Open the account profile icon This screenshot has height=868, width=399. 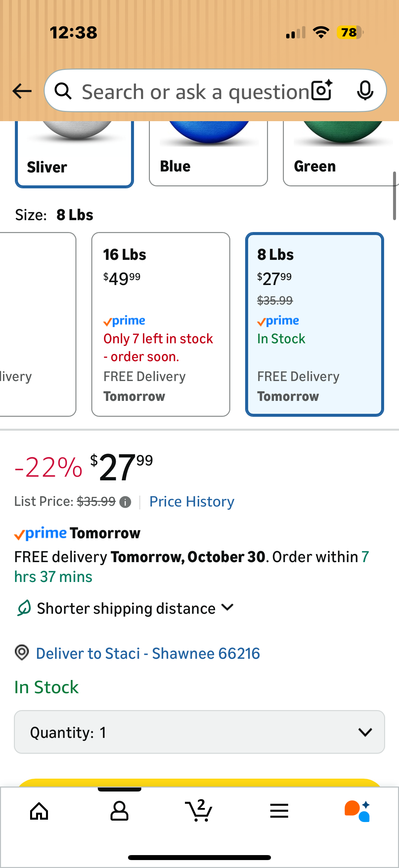click(x=119, y=811)
